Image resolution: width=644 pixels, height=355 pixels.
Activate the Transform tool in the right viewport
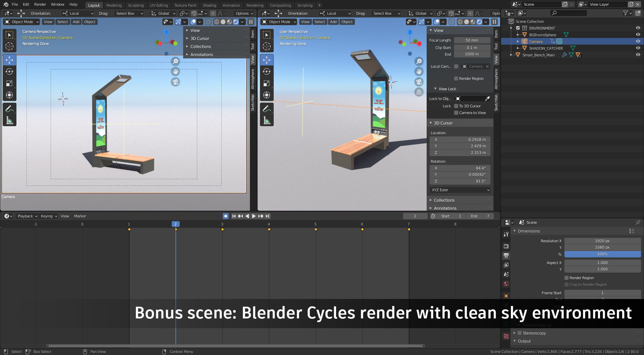pyautogui.click(x=267, y=95)
